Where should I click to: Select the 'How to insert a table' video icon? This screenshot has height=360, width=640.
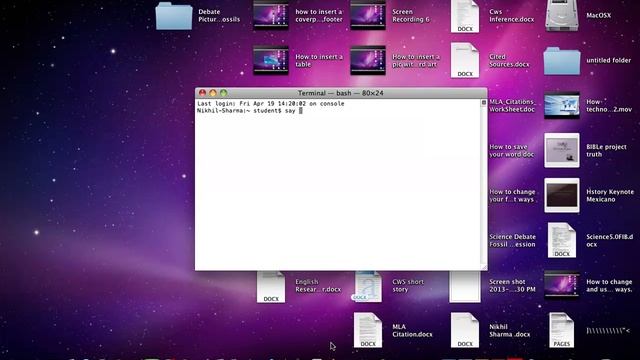(271, 60)
